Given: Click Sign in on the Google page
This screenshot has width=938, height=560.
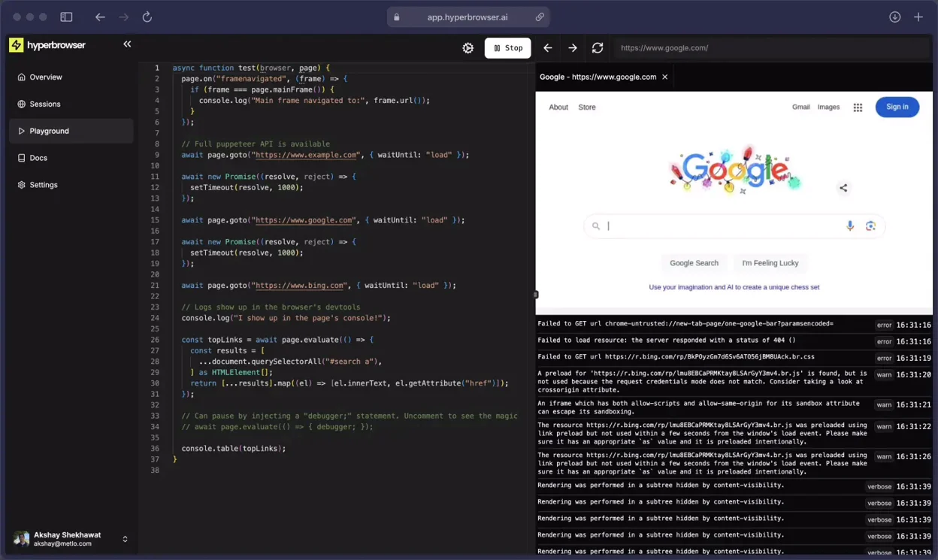Looking at the screenshot, I should coord(897,107).
